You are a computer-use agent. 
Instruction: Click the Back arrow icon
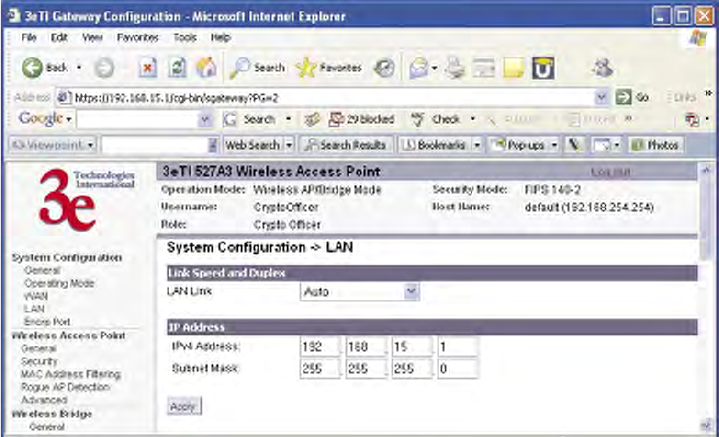click(32, 68)
